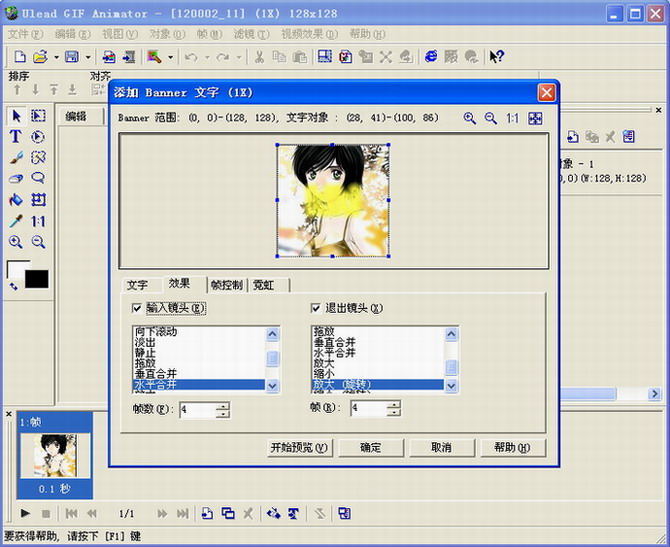Select the Lasso selection tool
The height and width of the screenshot is (547, 670).
coord(38,179)
